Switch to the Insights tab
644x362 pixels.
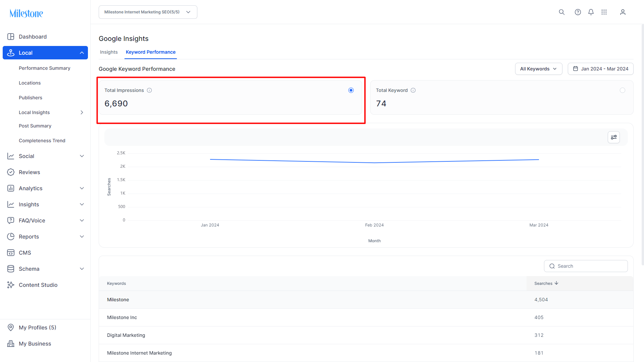(x=109, y=52)
